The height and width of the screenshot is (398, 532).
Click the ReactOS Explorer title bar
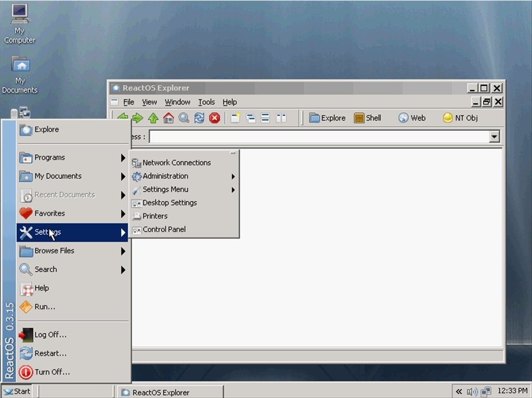pyautogui.click(x=288, y=88)
